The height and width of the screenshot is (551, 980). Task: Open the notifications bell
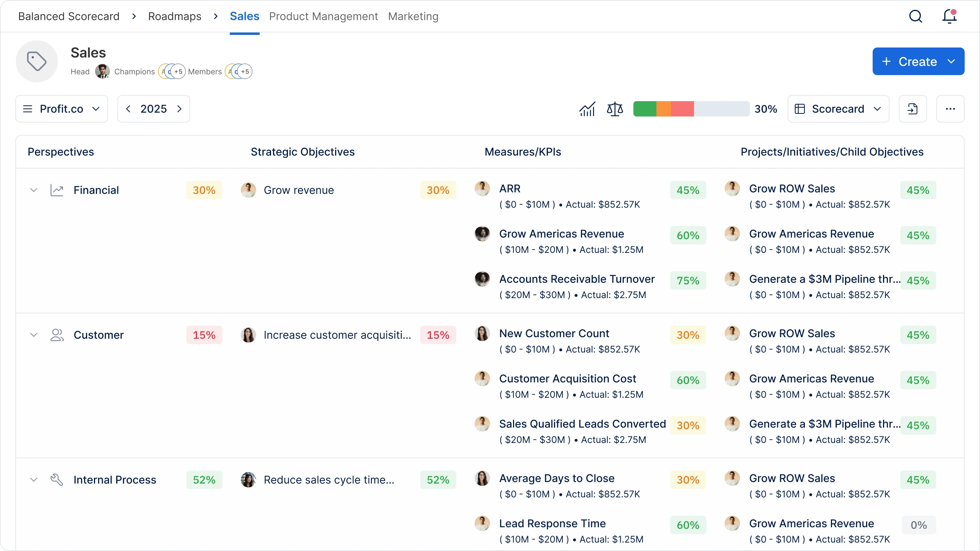click(949, 16)
